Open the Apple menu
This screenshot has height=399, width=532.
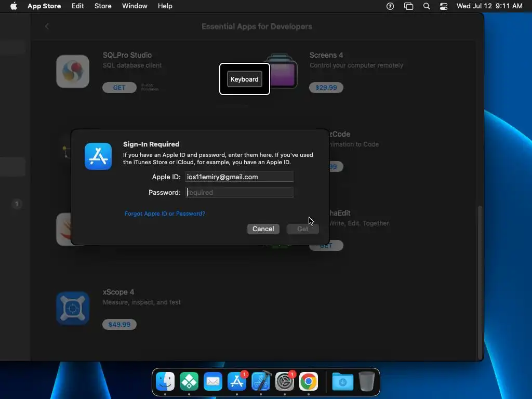(x=14, y=6)
